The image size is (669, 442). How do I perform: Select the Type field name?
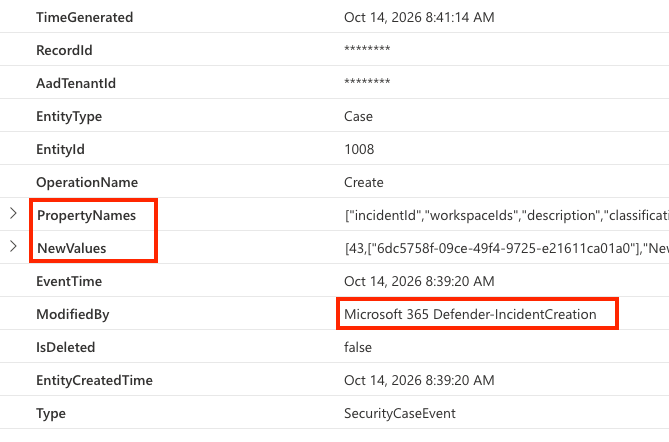coord(51,413)
